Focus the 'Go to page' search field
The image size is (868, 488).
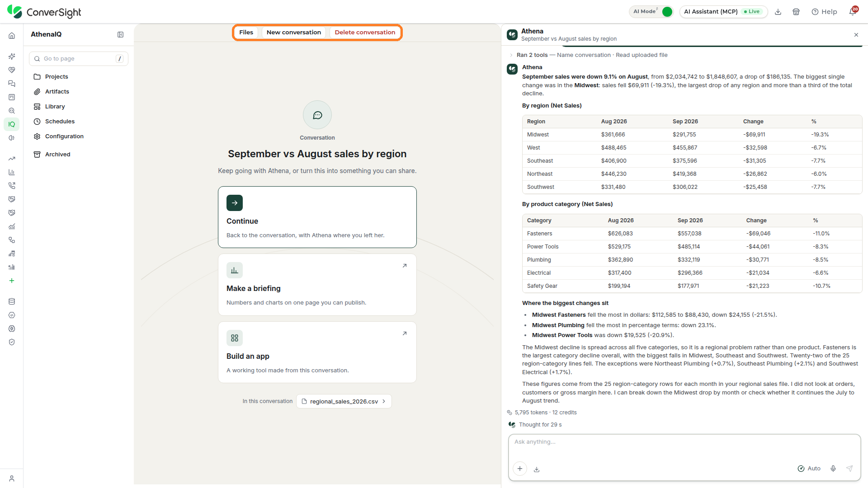point(79,59)
